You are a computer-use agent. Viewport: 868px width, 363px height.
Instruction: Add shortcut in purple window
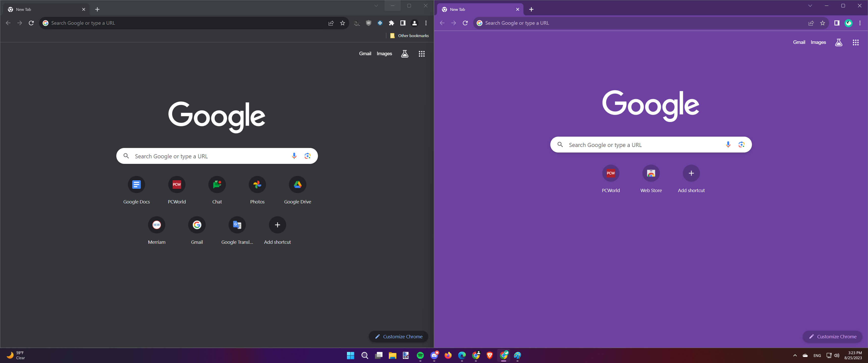(691, 179)
